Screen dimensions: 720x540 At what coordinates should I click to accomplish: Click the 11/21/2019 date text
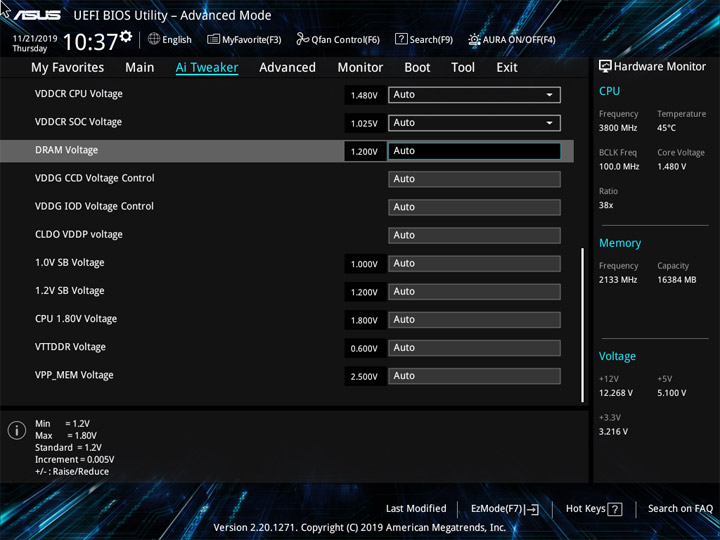click(35, 39)
